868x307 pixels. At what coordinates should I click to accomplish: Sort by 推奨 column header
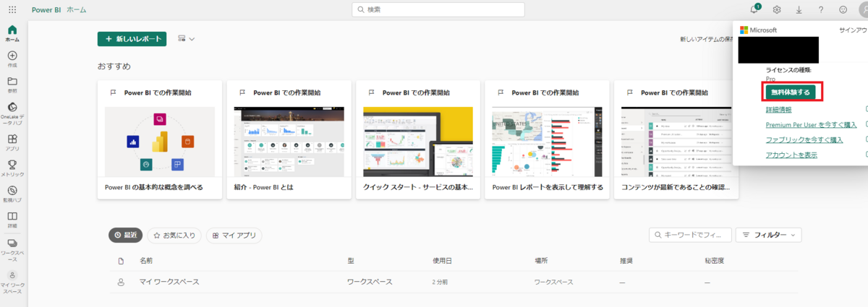click(x=626, y=260)
